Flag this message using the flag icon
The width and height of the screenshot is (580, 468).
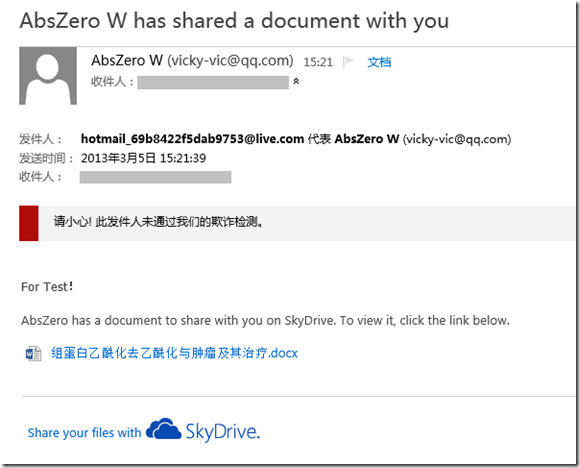pyautogui.click(x=348, y=62)
